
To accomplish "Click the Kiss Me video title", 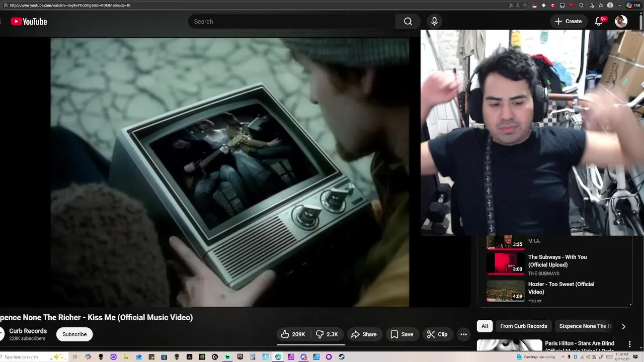I will click(x=96, y=318).
